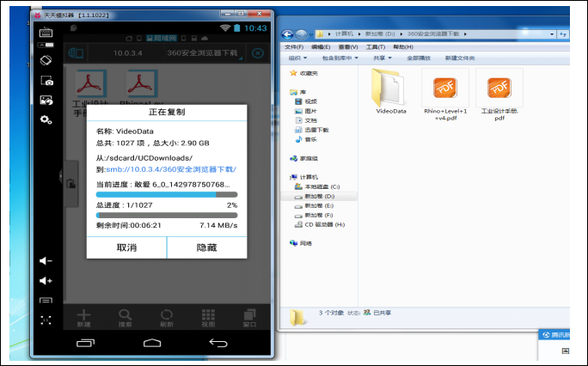Open the 文件(F) menu
The image size is (588, 366).
[x=294, y=47]
